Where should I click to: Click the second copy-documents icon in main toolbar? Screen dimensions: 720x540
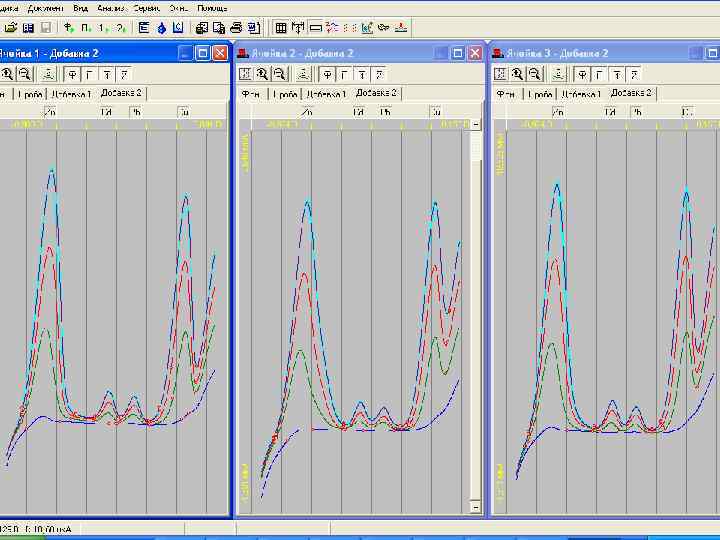pos(219,28)
